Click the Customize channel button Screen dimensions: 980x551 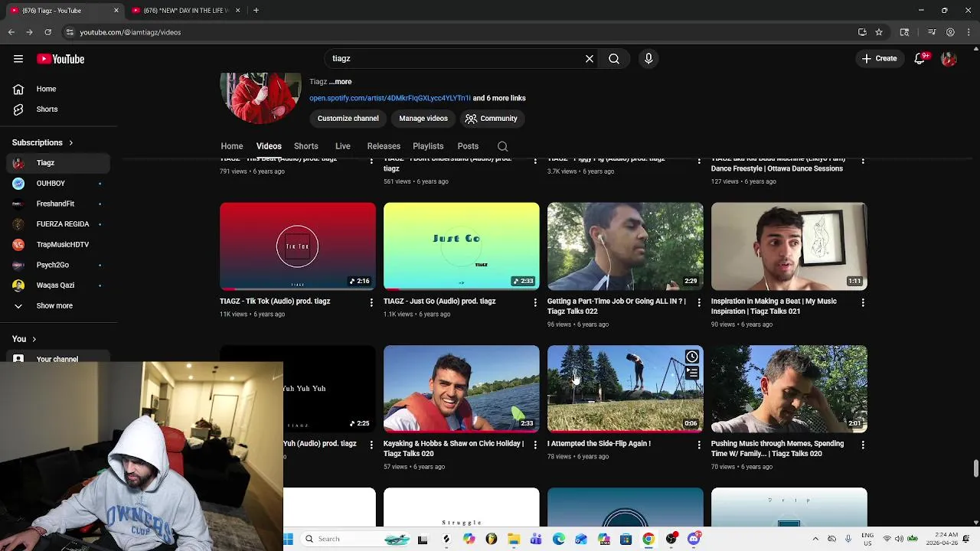[348, 119]
